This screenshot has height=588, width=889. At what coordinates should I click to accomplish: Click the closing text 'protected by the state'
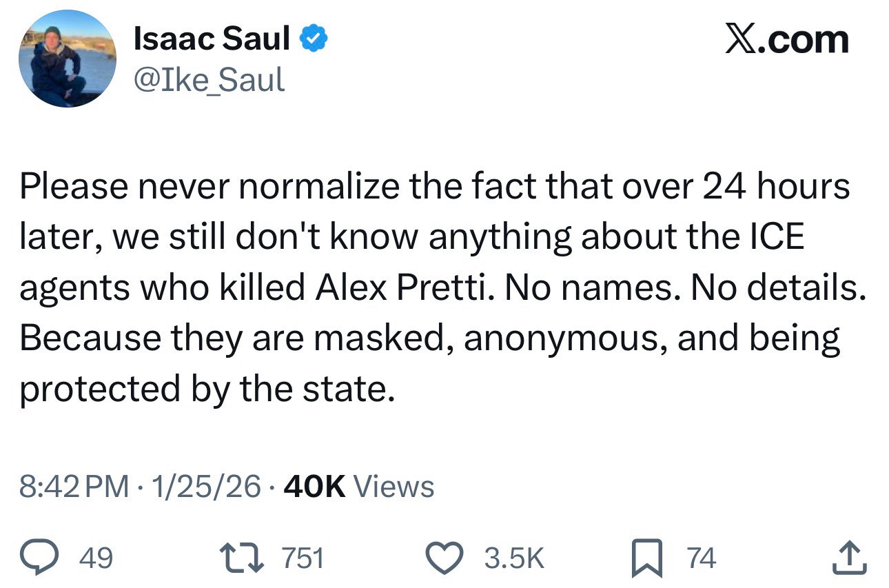[x=207, y=390]
